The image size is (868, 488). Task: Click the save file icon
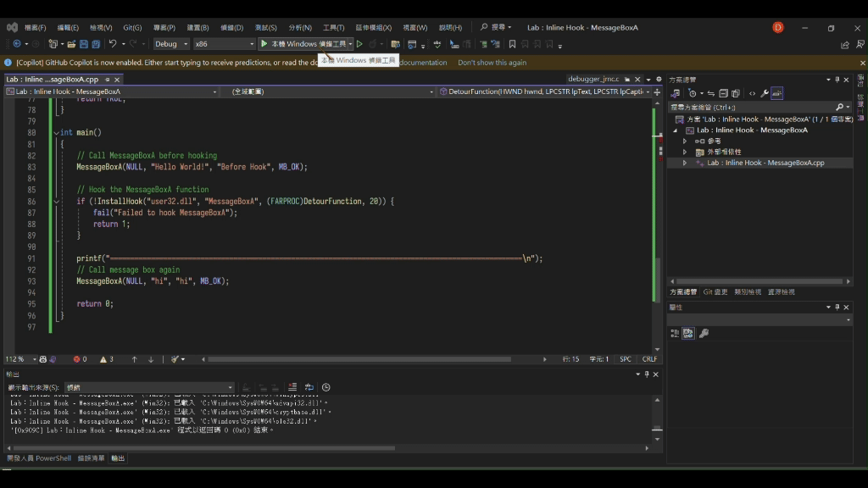pos(84,44)
